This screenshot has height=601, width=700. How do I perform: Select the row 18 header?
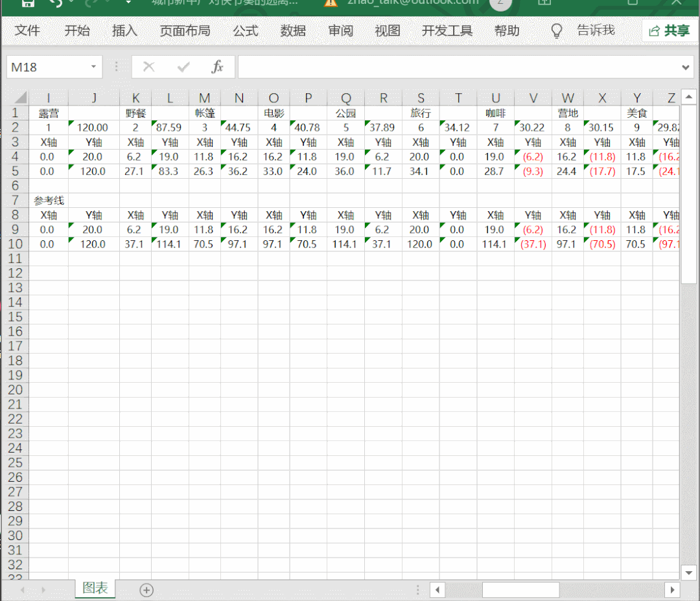[15, 361]
